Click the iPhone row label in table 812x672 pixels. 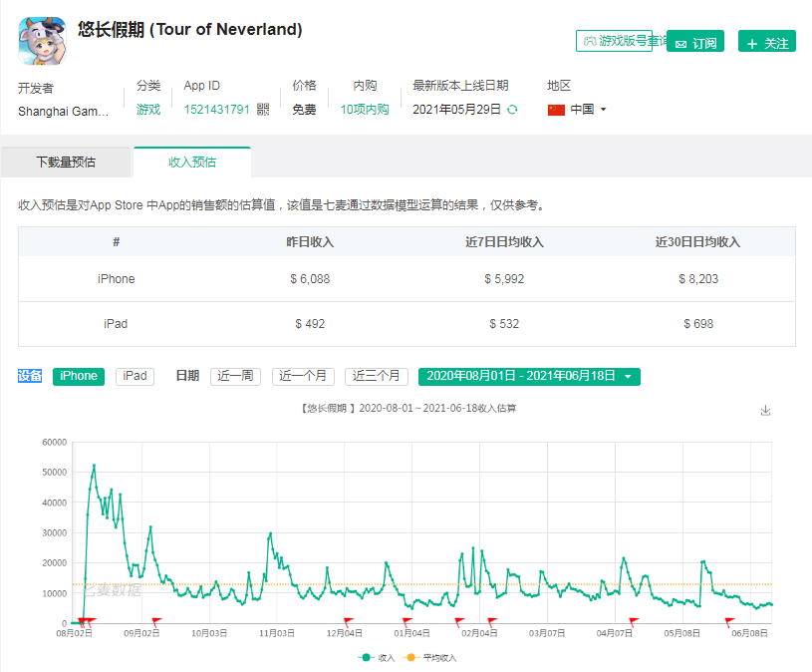(x=116, y=279)
